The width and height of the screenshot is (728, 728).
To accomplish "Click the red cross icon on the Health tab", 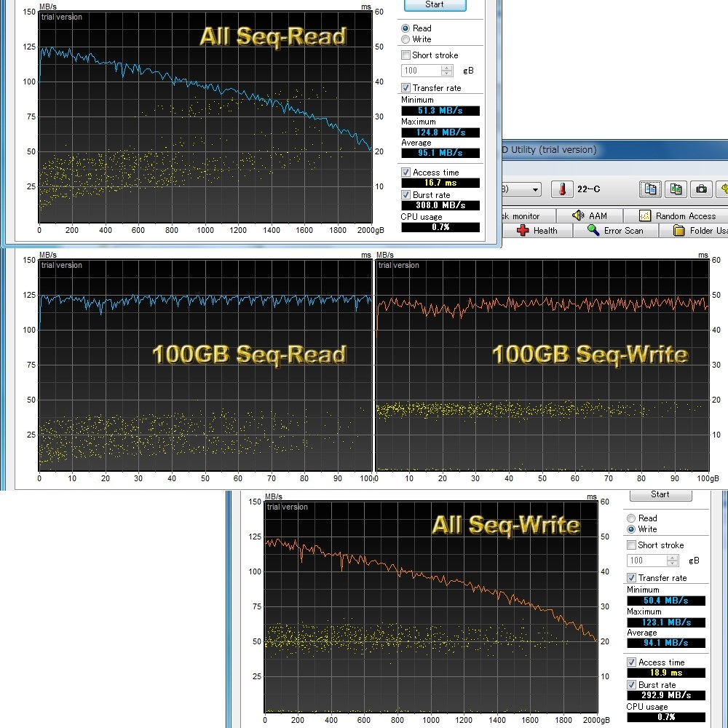I will 523,230.
